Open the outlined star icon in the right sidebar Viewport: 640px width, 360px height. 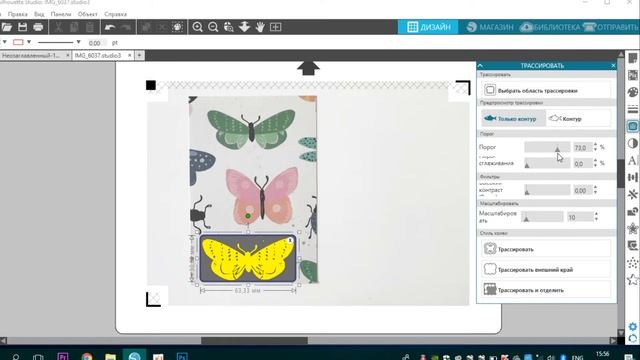point(633,280)
